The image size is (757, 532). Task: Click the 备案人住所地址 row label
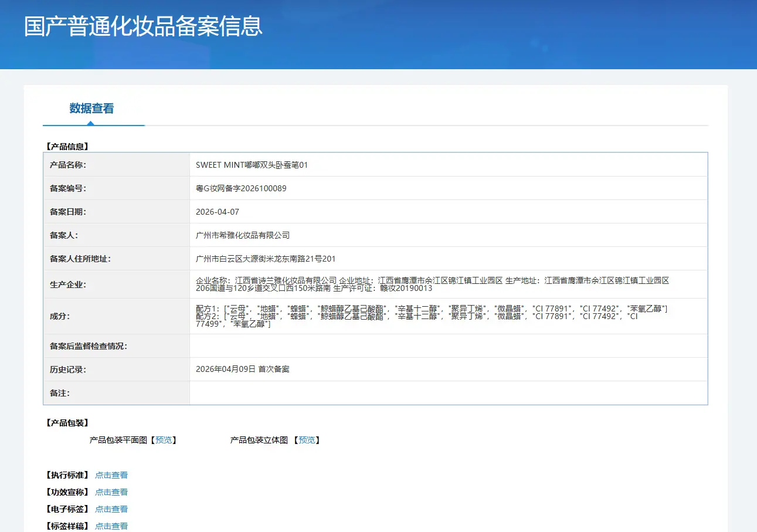pos(80,259)
